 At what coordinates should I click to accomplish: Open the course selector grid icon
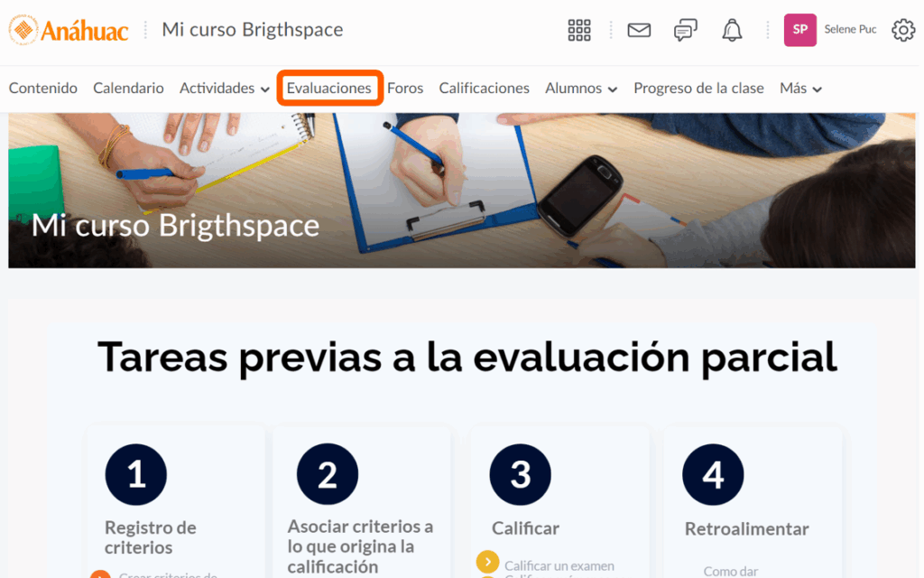point(579,30)
